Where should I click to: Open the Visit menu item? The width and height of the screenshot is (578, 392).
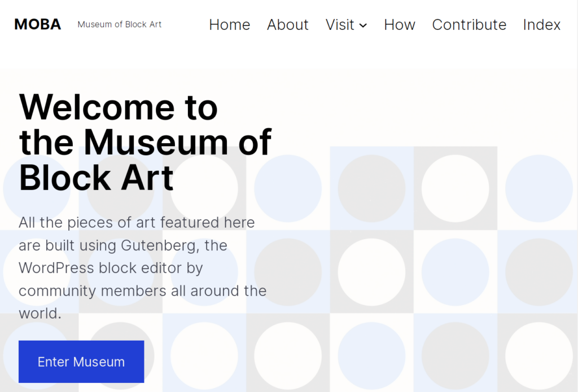(340, 25)
